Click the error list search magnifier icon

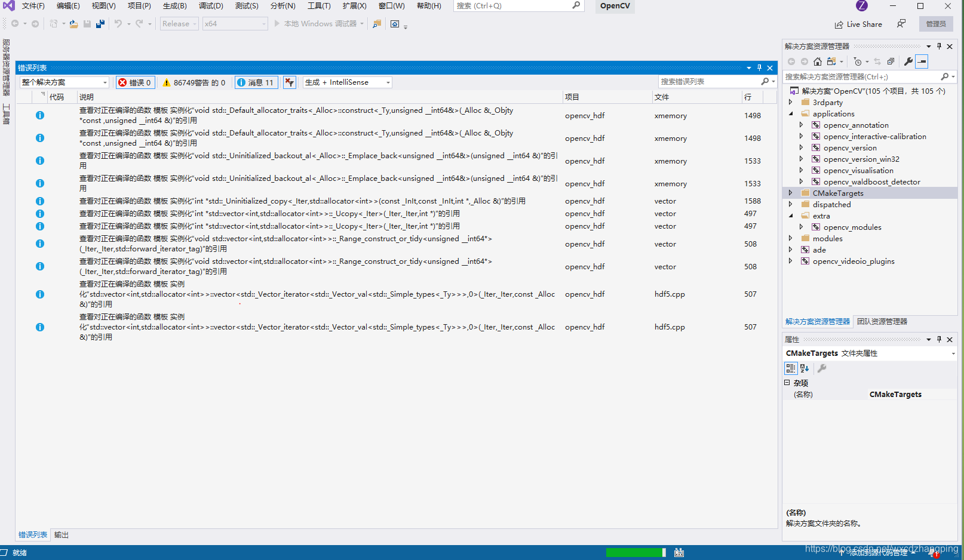coord(765,81)
